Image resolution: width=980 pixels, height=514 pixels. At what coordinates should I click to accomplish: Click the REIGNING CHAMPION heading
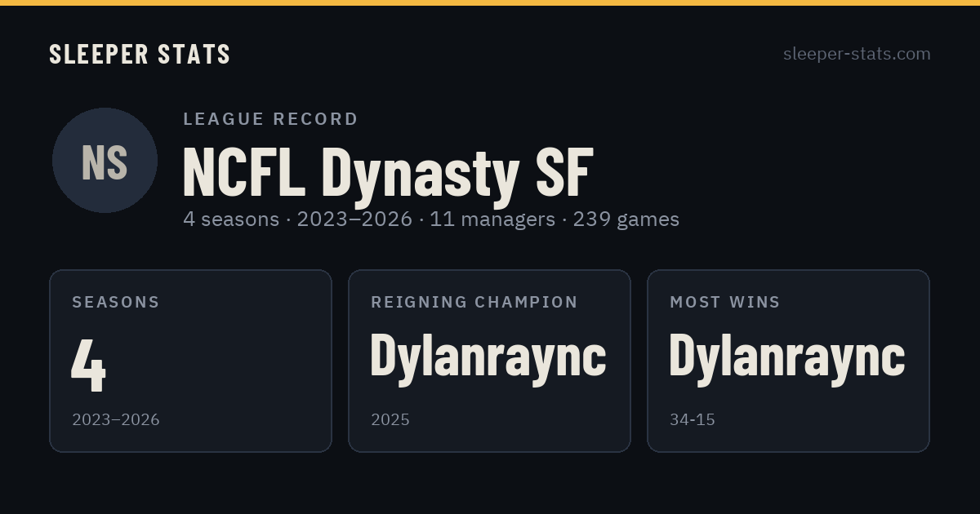(x=474, y=302)
